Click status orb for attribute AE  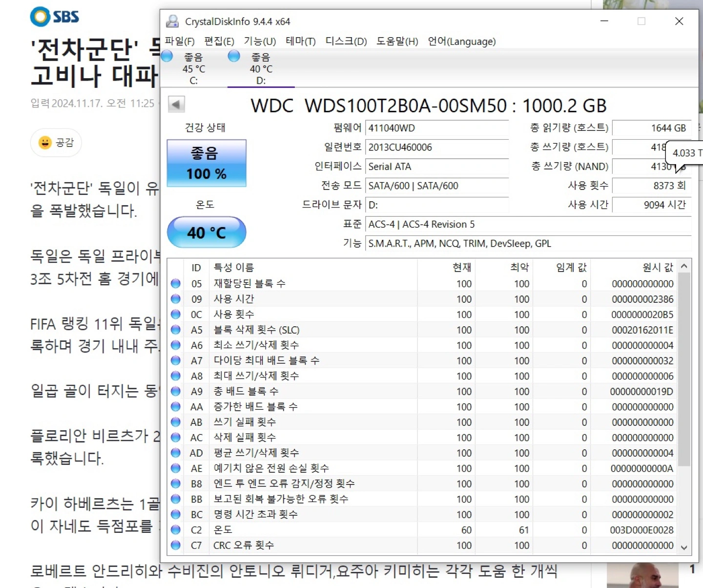click(x=176, y=468)
